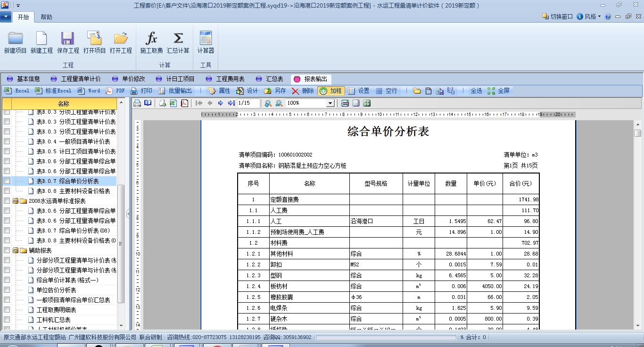Click the 空行 blank rows button
This screenshot has width=644, height=347.
coord(386,91)
